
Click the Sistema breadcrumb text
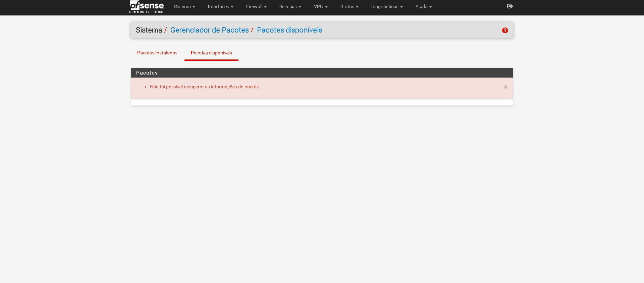click(x=149, y=30)
